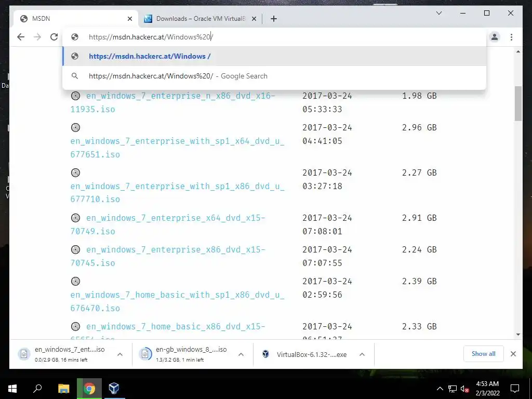532x399 pixels.
Task: Click the page vertical scrollbar thumb
Action: pos(518,103)
